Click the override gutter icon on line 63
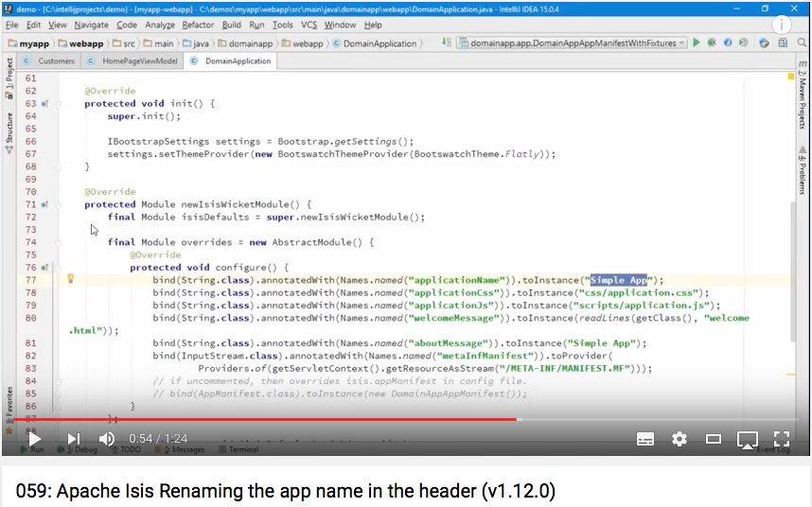This screenshot has width=812, height=507. tap(44, 103)
